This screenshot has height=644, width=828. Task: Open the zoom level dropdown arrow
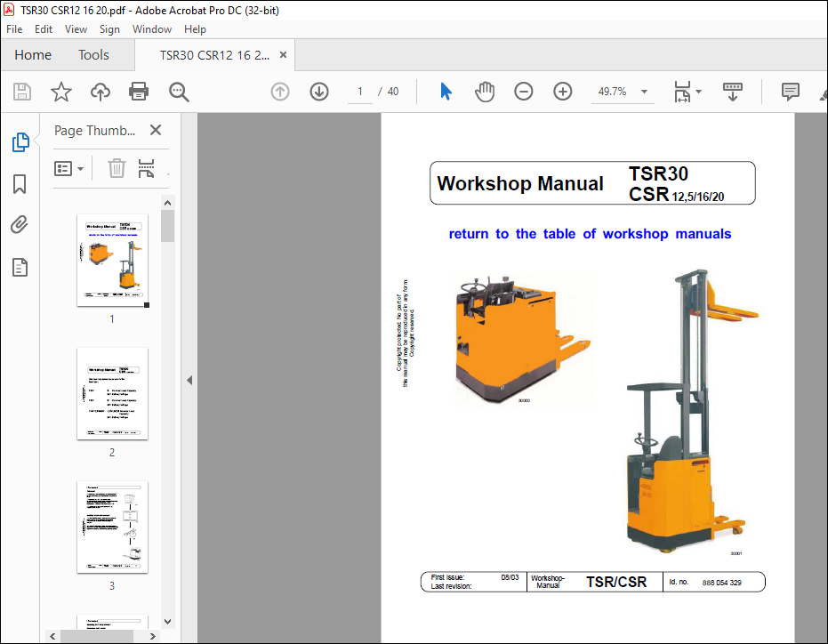coord(644,92)
